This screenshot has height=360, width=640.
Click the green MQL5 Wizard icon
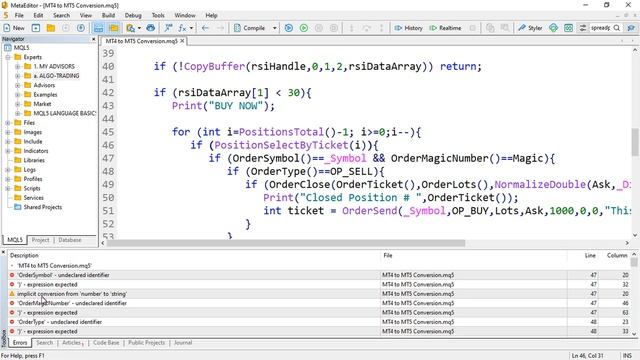[553, 28]
